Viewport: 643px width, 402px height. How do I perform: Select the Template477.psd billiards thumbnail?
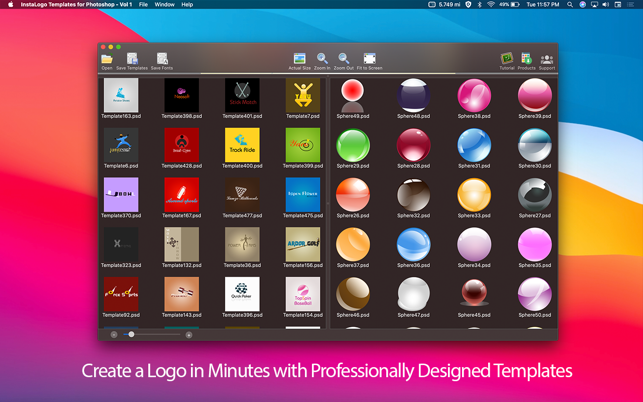pyautogui.click(x=242, y=194)
